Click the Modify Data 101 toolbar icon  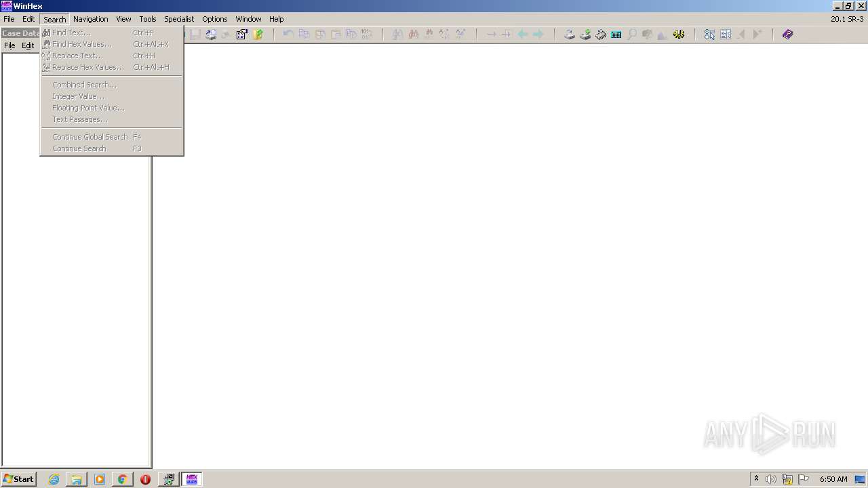(x=366, y=34)
